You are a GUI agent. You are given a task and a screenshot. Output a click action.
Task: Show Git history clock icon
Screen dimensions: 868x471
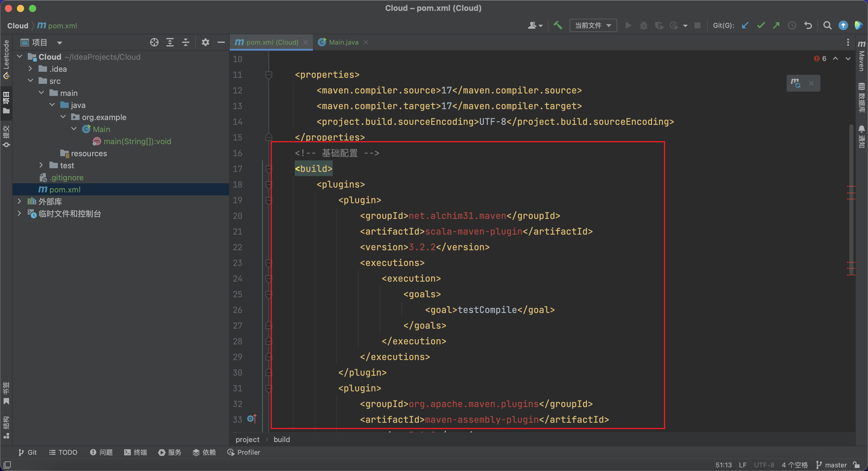click(x=792, y=25)
